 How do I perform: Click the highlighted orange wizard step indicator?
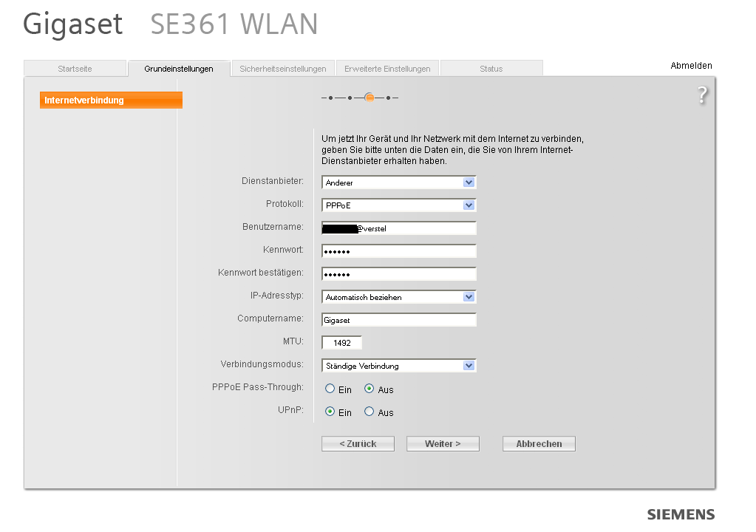pos(370,98)
